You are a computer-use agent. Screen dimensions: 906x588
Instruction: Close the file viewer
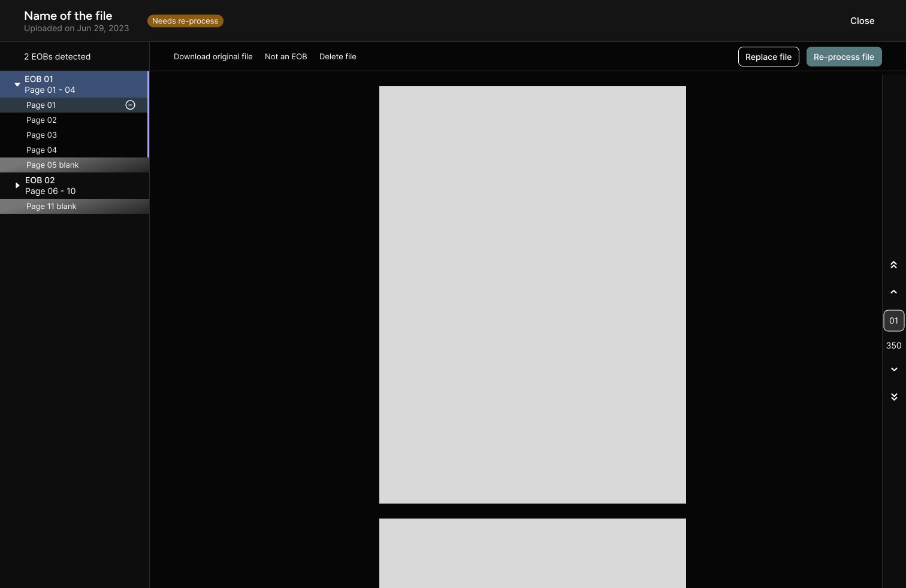(x=862, y=20)
